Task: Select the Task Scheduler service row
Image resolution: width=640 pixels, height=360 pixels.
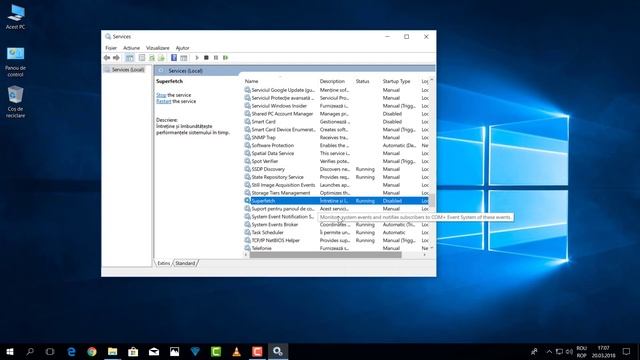Action: point(336,233)
